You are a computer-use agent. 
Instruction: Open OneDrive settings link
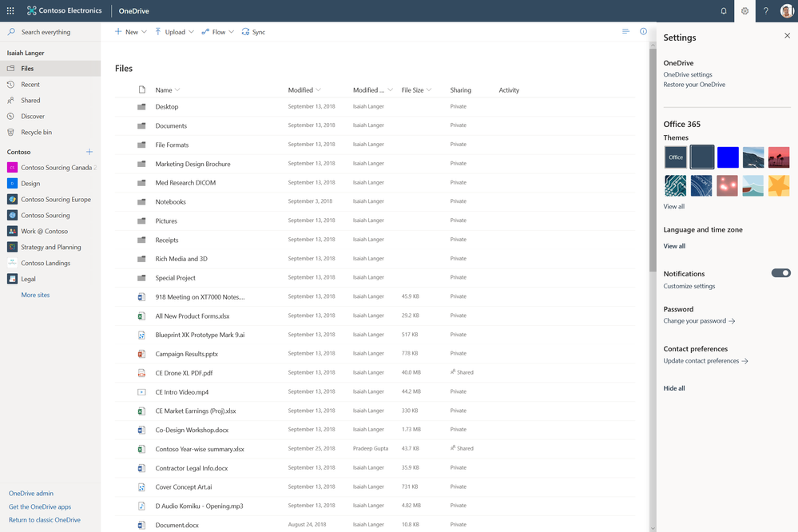coord(688,74)
